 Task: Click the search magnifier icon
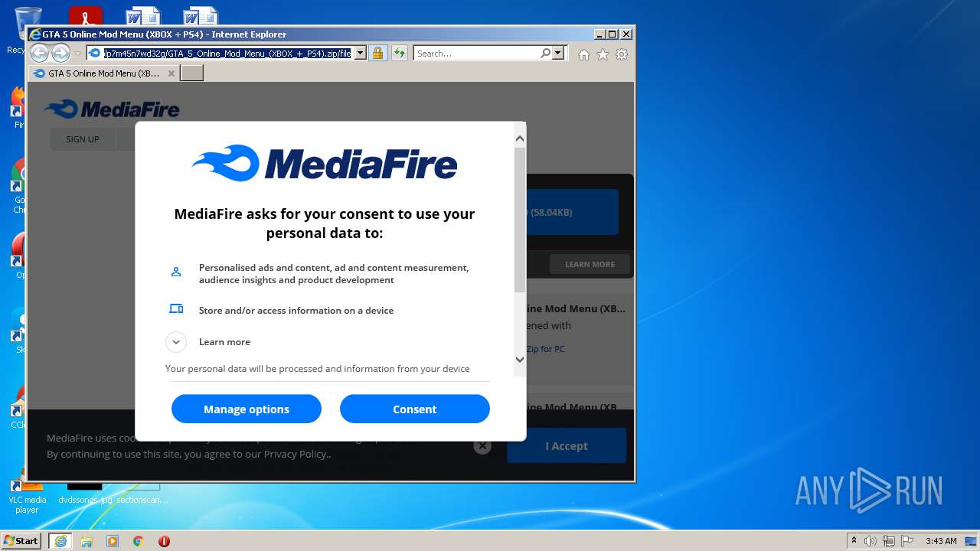pyautogui.click(x=545, y=54)
